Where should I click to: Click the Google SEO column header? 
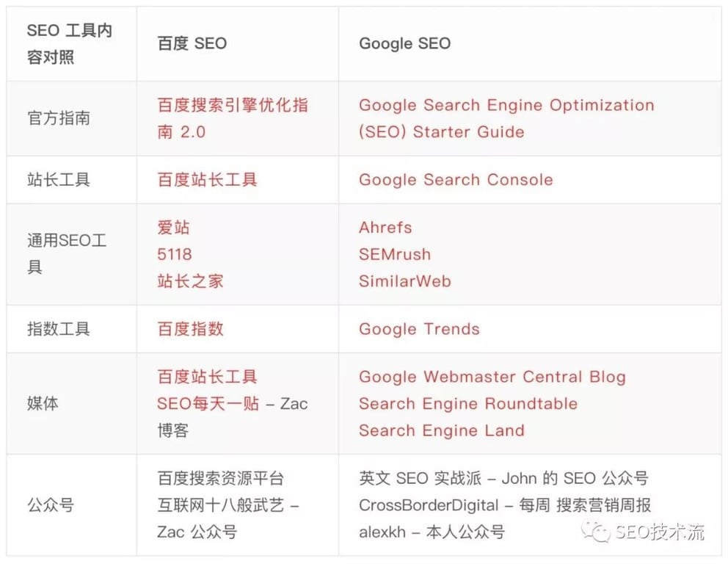click(x=404, y=43)
